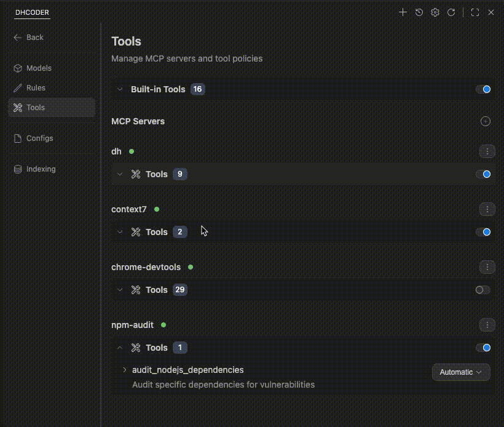The image size is (504, 427).
Task: Open the Rules page
Action: pos(36,88)
